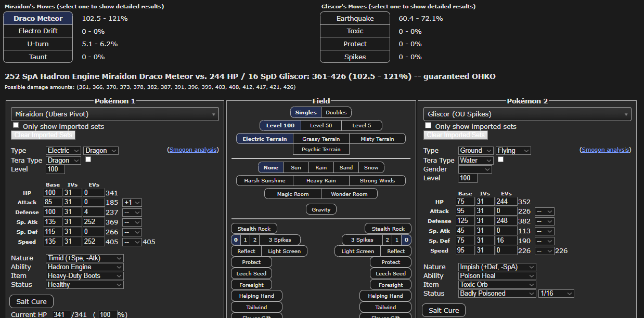Switch field format to Doubles
This screenshot has height=318, width=644.
click(337, 112)
